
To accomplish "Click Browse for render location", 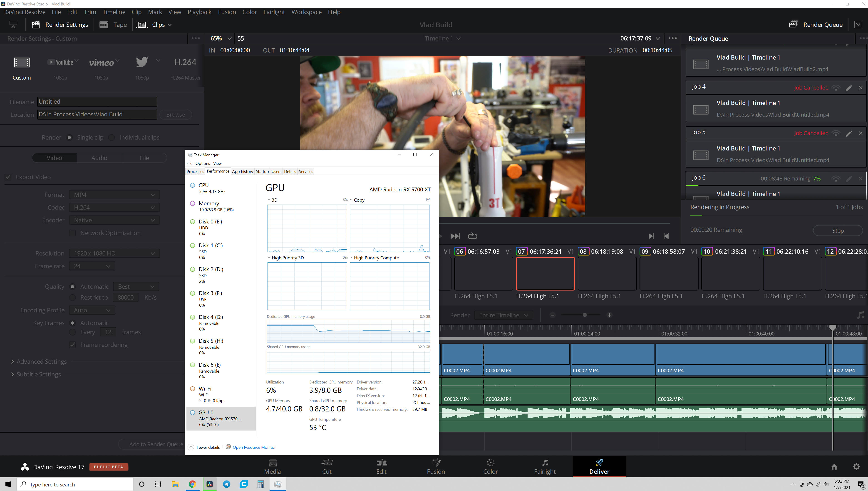I will click(176, 115).
